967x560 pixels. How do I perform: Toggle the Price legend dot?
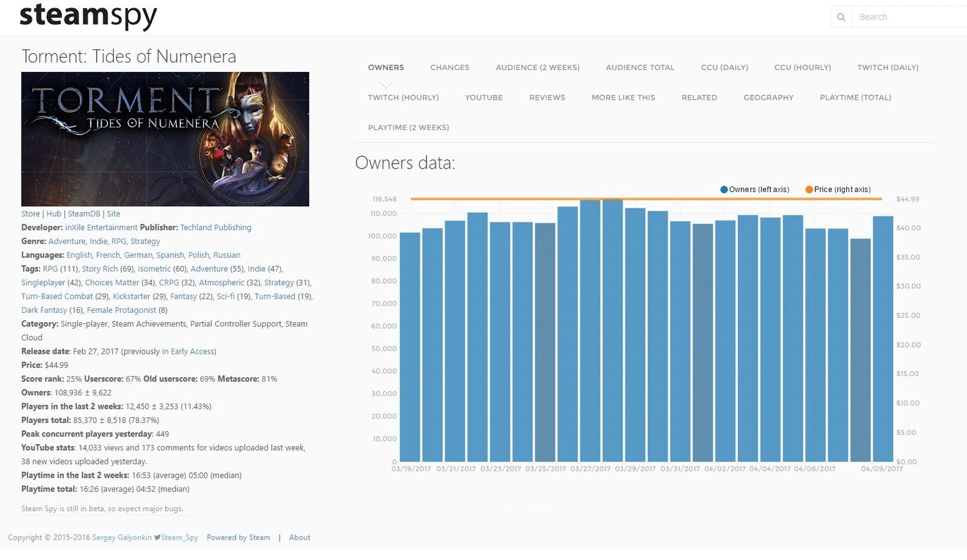coord(809,190)
